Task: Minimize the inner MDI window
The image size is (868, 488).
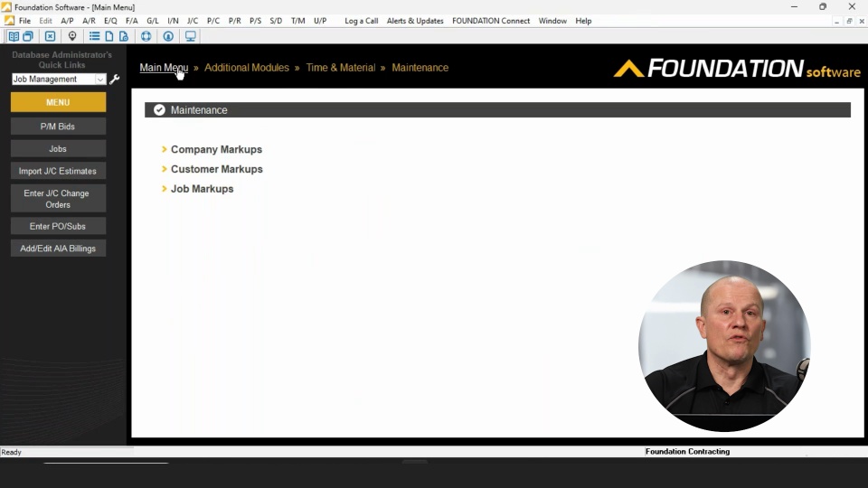Action: point(836,21)
